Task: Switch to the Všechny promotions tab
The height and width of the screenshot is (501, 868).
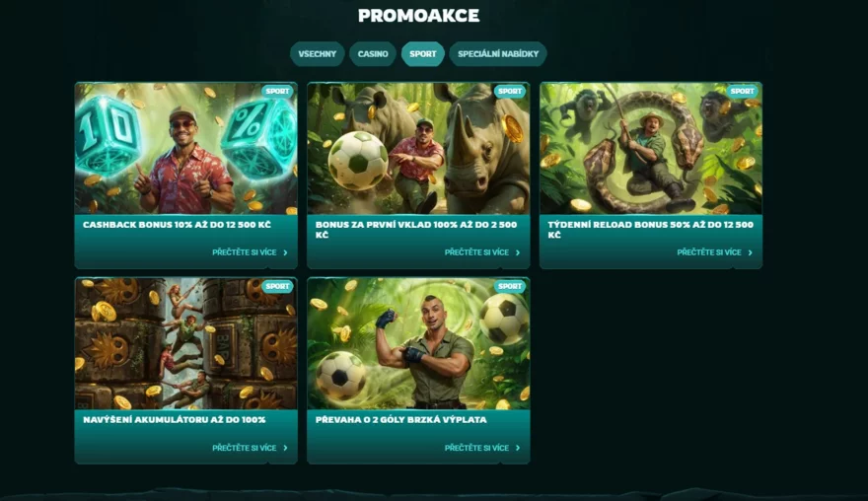Action: pos(318,54)
